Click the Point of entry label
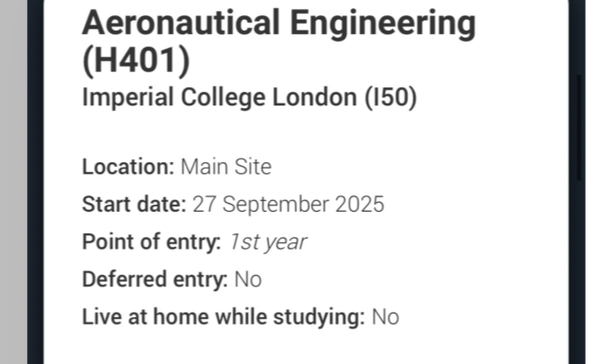Screen dimensions: 600x364 point(151,242)
